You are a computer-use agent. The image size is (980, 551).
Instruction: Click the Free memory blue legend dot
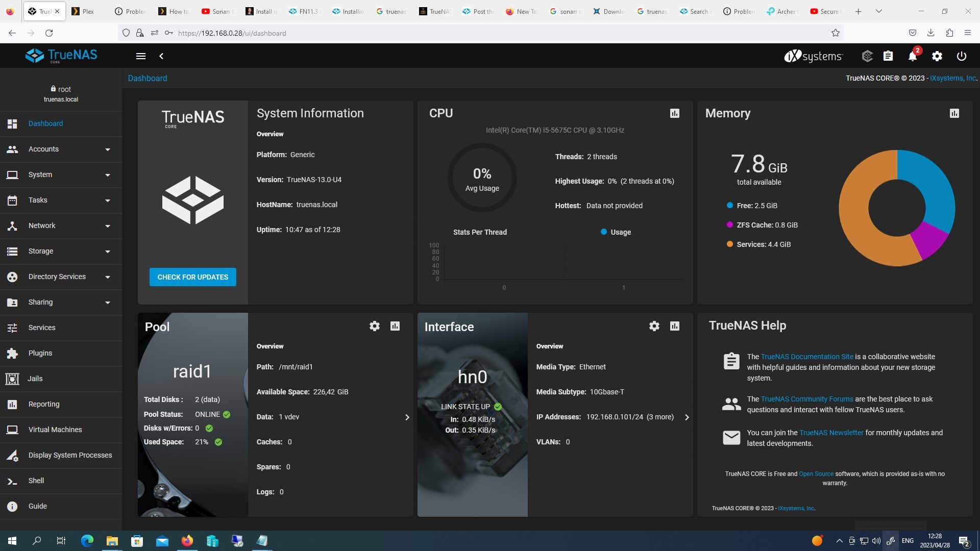[730, 206]
